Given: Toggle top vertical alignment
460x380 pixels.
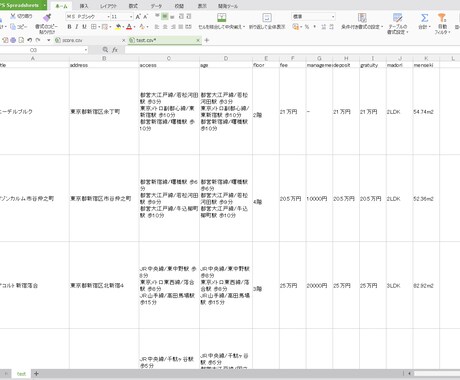Looking at the screenshot, I should click(x=157, y=16).
